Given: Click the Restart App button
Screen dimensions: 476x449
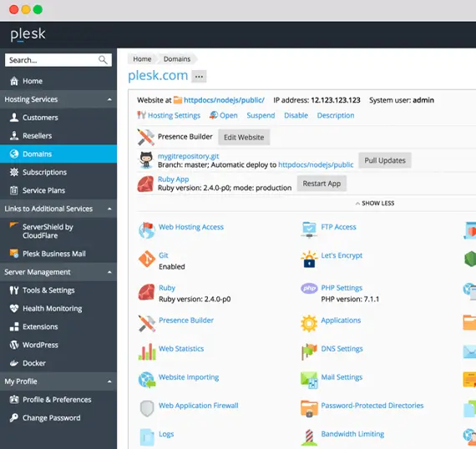Looking at the screenshot, I should 322,184.
